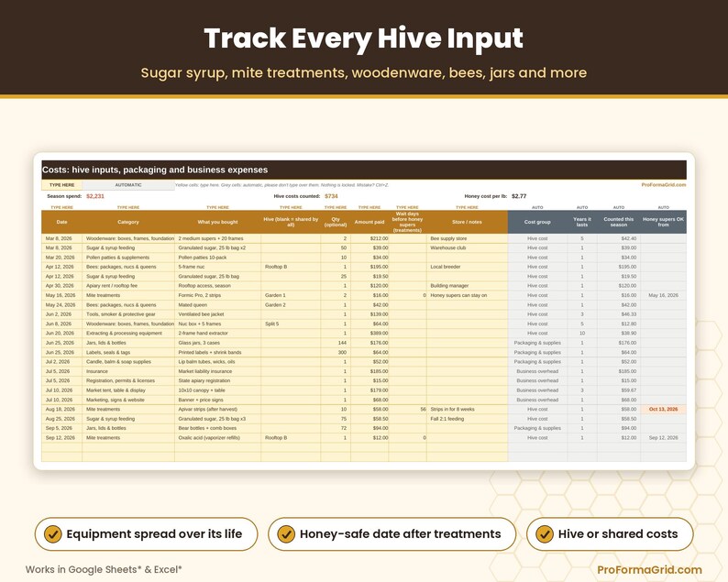Click the highlighted 'Oct 13, 2026' cell
Image resolution: width=728 pixels, height=582 pixels.
pyautogui.click(x=664, y=410)
